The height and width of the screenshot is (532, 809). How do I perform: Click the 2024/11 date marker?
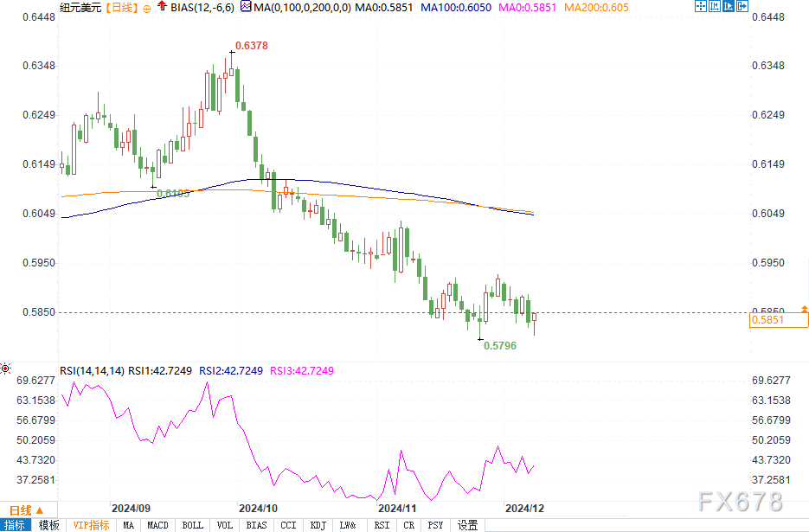click(397, 509)
